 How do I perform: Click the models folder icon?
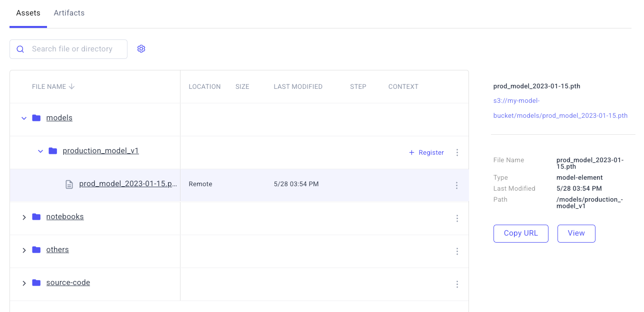pyautogui.click(x=36, y=117)
